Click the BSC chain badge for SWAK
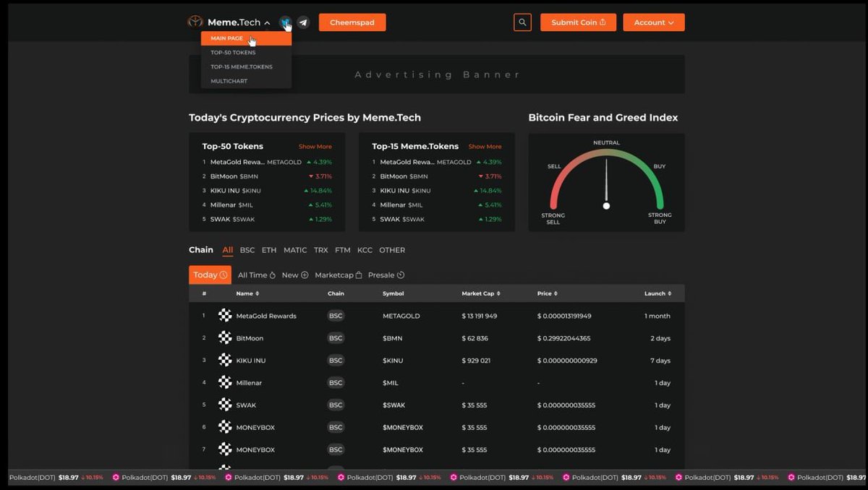Screen dimensions: 868x490 coord(336,405)
